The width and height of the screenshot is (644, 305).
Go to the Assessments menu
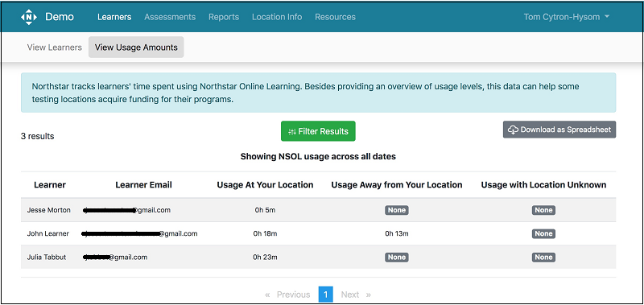(x=170, y=17)
